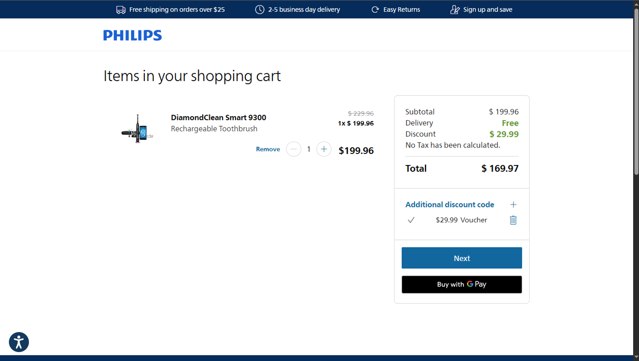Click the Total $ 169.97 amount

pos(500,169)
